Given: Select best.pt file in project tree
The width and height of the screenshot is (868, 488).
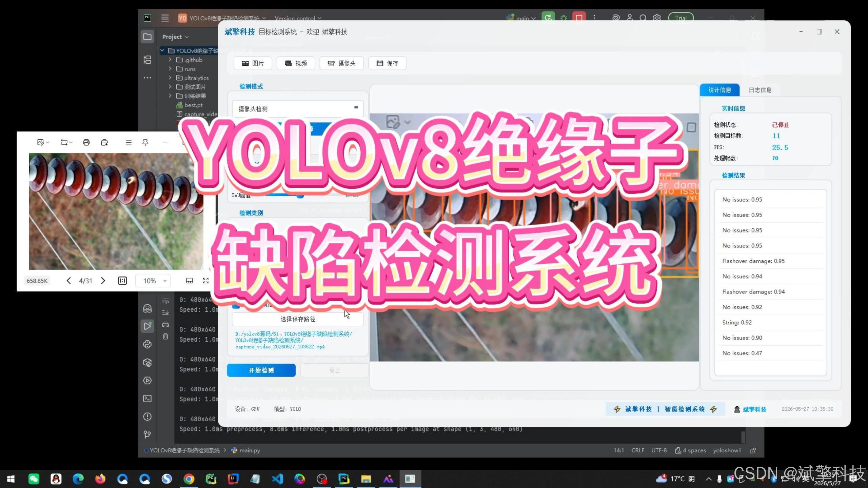Looking at the screenshot, I should tap(193, 105).
